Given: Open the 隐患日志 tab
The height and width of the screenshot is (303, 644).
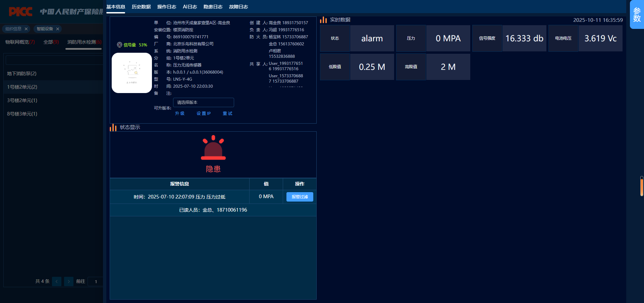Looking at the screenshot, I should (x=213, y=7).
